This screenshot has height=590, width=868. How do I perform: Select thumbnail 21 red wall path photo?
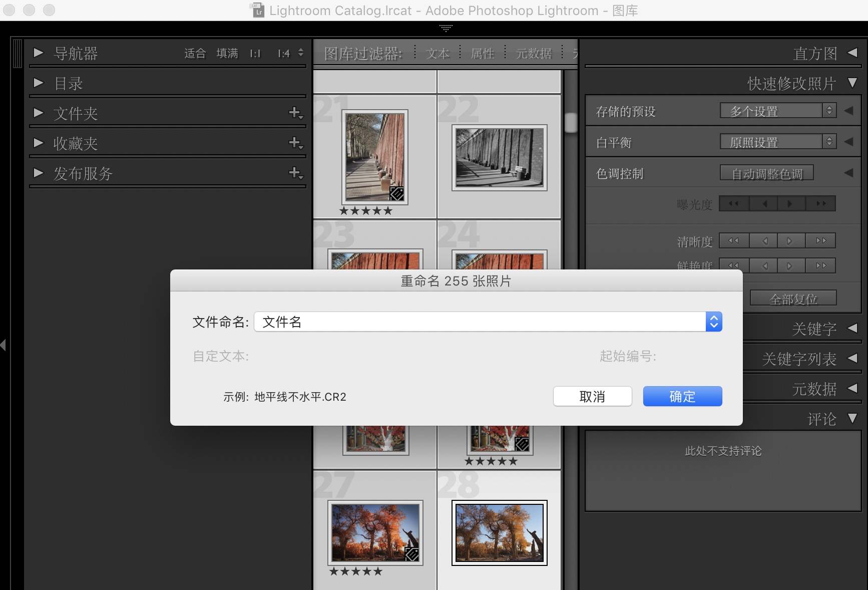[375, 157]
